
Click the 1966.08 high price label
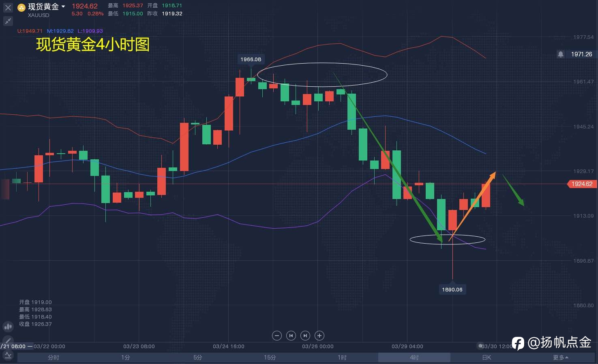point(251,59)
